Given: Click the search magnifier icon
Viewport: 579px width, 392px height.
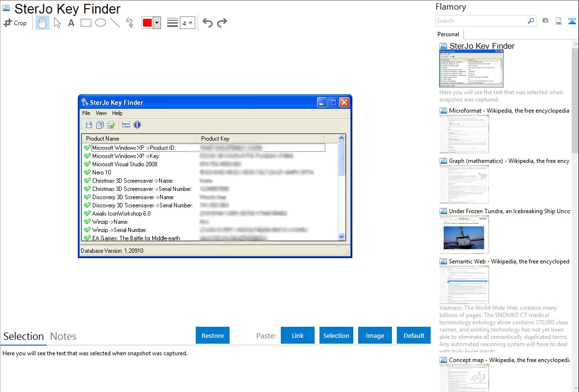Looking at the screenshot, I should point(531,21).
